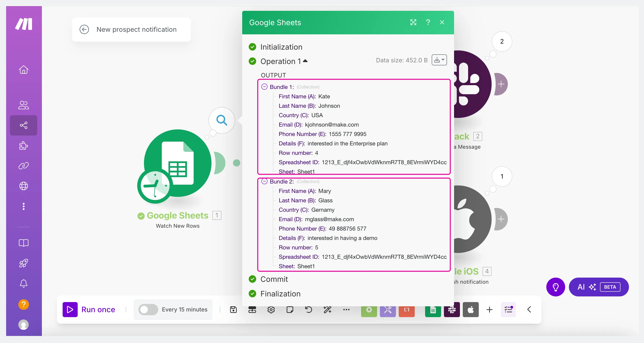
Task: Click the Google Sheets Watch New Rows module
Action: [x=177, y=163]
